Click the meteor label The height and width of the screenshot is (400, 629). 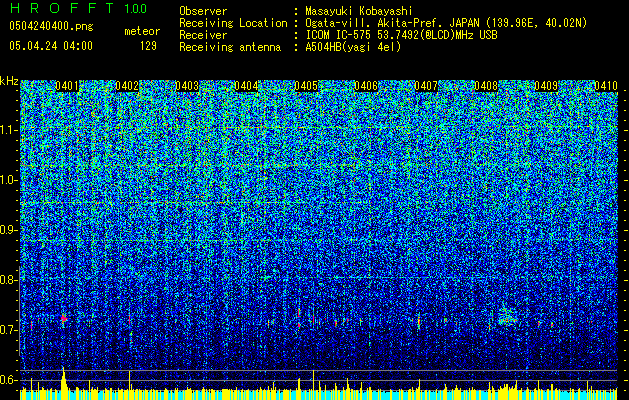pos(142,31)
